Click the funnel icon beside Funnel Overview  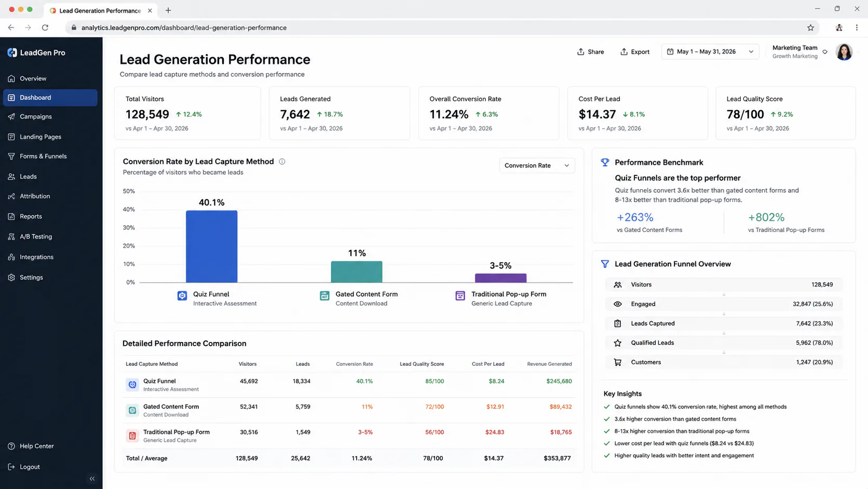tap(605, 264)
